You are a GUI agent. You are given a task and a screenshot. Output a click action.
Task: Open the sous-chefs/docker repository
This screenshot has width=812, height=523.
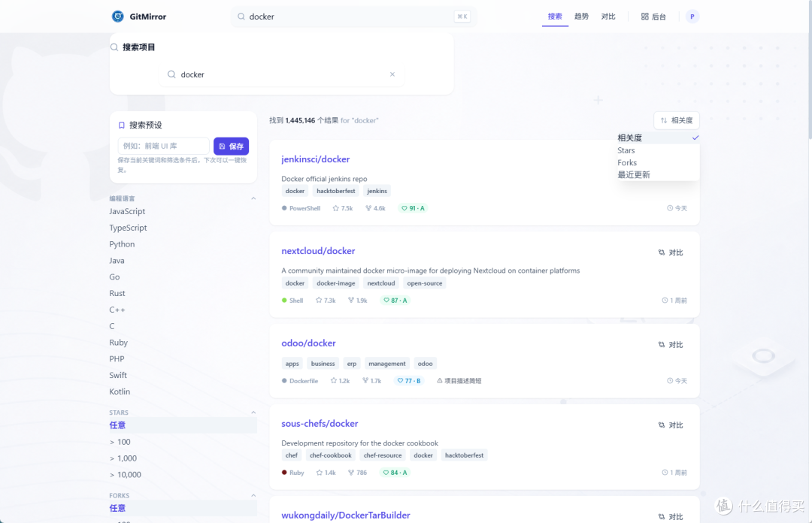click(x=320, y=424)
